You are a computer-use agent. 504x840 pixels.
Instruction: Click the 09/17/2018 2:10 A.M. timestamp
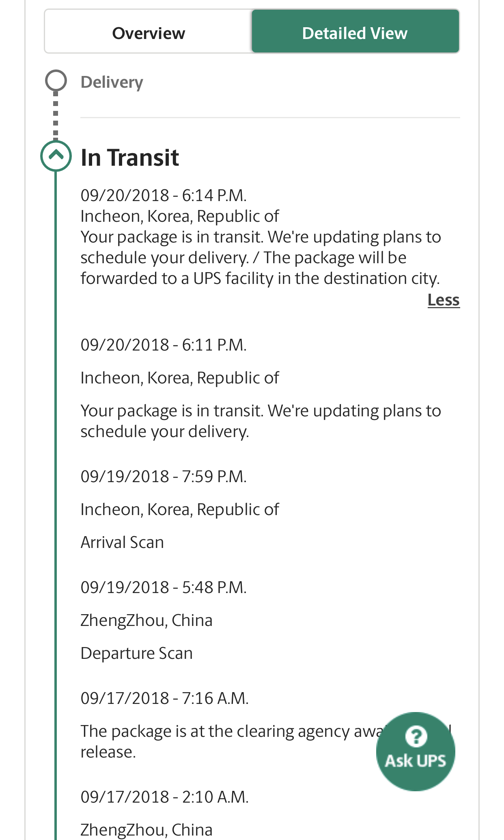(165, 797)
